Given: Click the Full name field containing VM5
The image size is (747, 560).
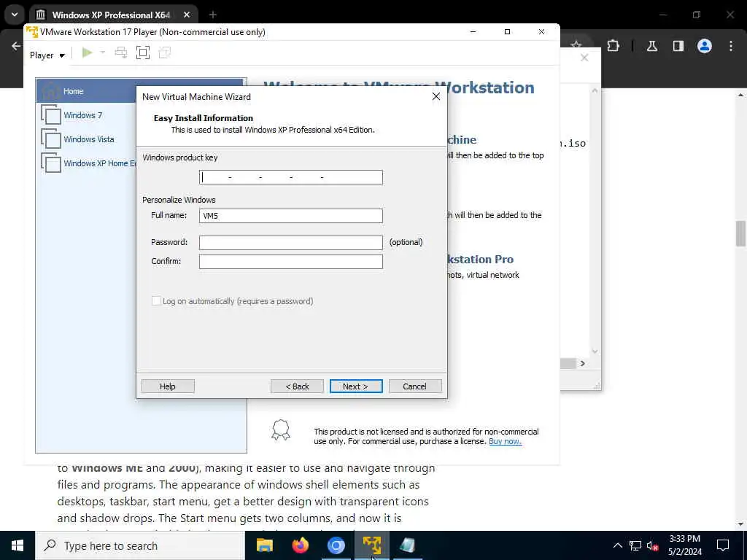Looking at the screenshot, I should tap(290, 216).
